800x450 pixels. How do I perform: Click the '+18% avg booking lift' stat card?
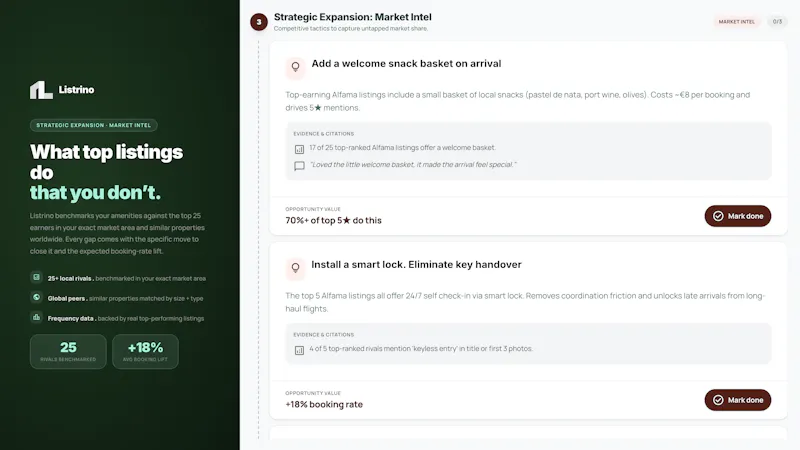(x=145, y=352)
